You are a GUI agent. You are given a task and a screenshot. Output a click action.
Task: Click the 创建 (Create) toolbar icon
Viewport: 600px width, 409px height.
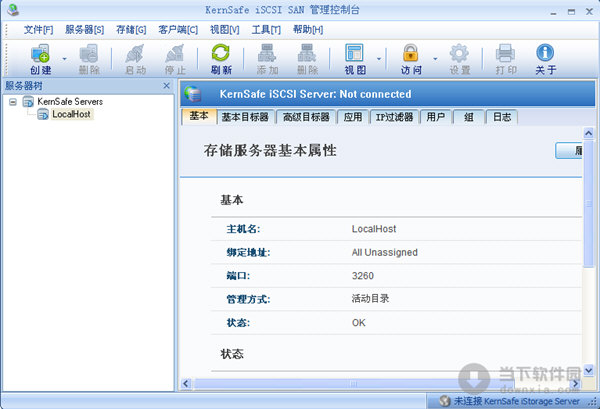click(x=40, y=59)
